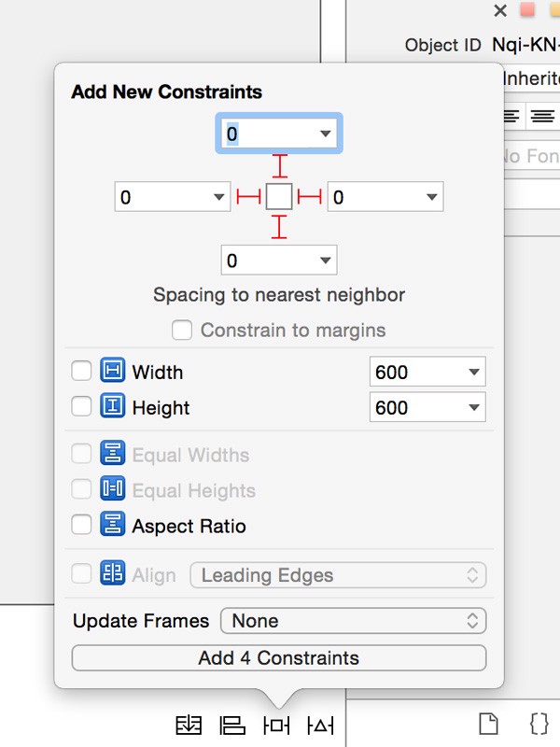This screenshot has width=560, height=747.
Task: Toggle the bottom spacing constraint strut
Action: tap(279, 227)
